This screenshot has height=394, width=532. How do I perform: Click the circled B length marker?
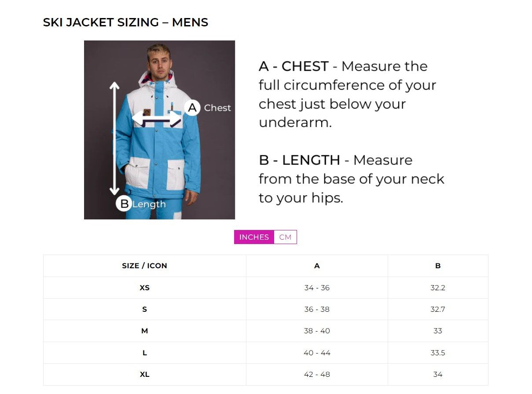click(124, 204)
